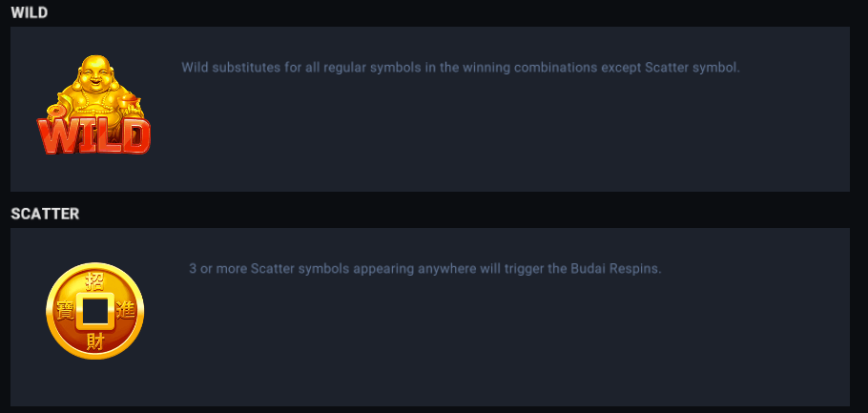This screenshot has width=868, height=413.
Task: Click the letter W in the red WILD logo
Action: click(x=55, y=135)
